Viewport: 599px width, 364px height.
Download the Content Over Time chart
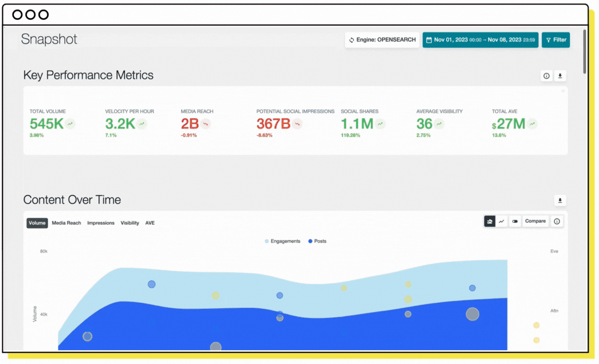[560, 201]
